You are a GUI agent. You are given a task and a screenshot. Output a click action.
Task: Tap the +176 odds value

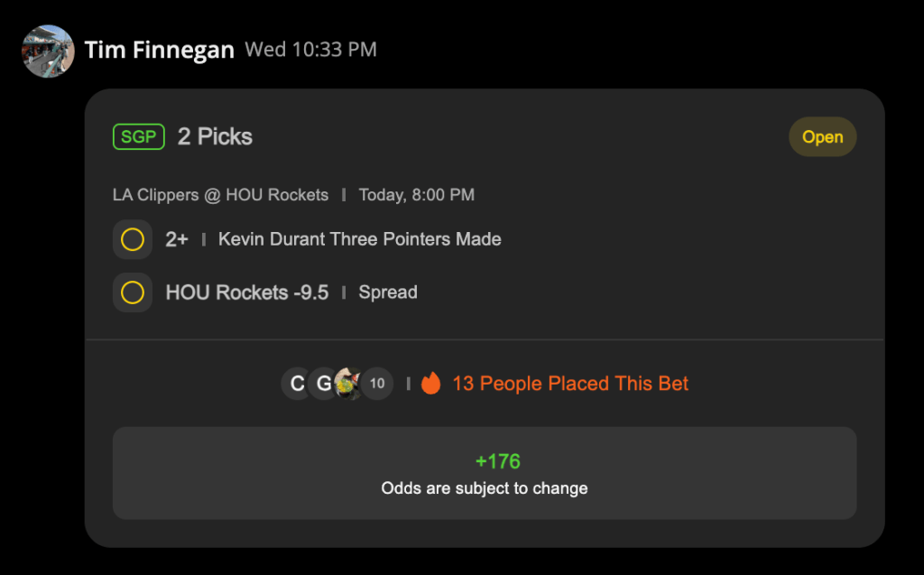(498, 461)
